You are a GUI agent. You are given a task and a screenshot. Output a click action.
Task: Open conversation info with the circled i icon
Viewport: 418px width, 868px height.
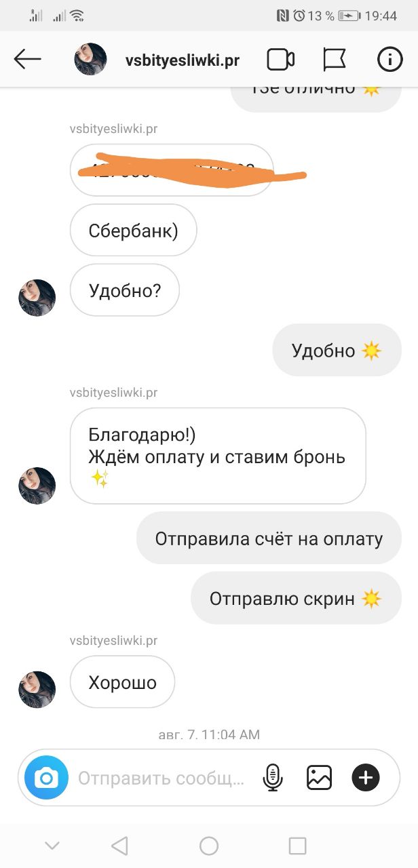[x=390, y=60]
